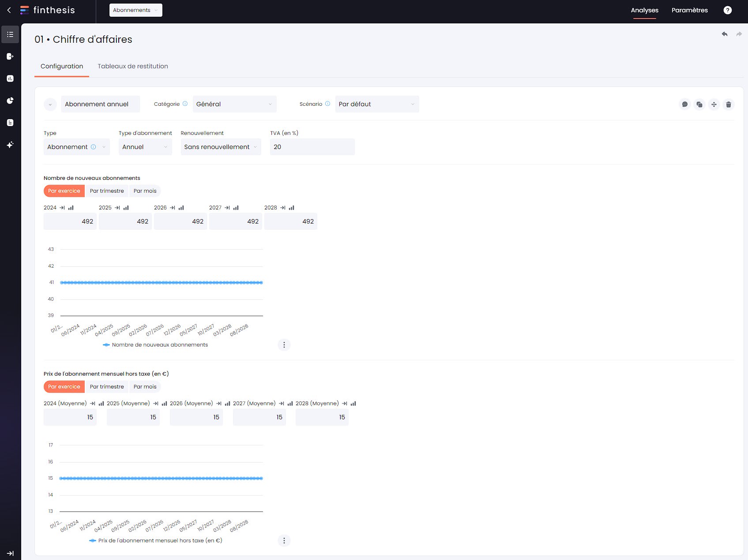Click the propagate arrow next to 2024 (Moyenne)

[x=93, y=403]
